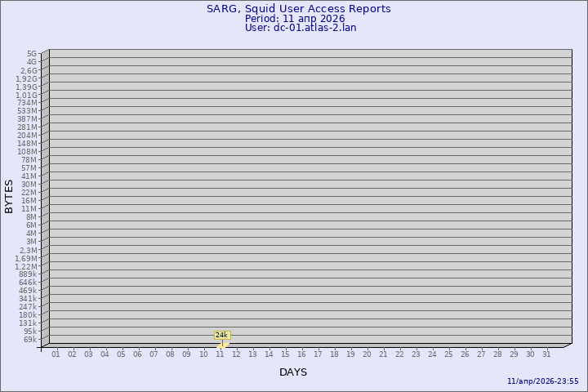588x392 pixels.
Task: Click the 24k data label on the chart
Action: point(221,335)
